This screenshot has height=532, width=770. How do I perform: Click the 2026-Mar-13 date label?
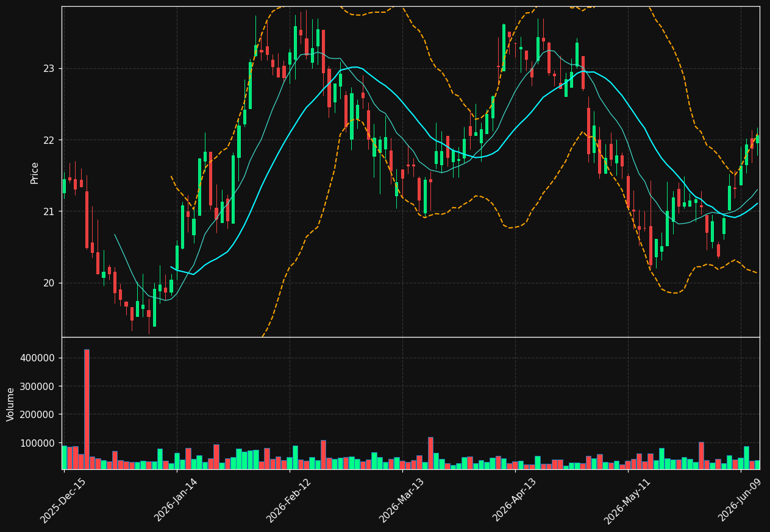402,500
